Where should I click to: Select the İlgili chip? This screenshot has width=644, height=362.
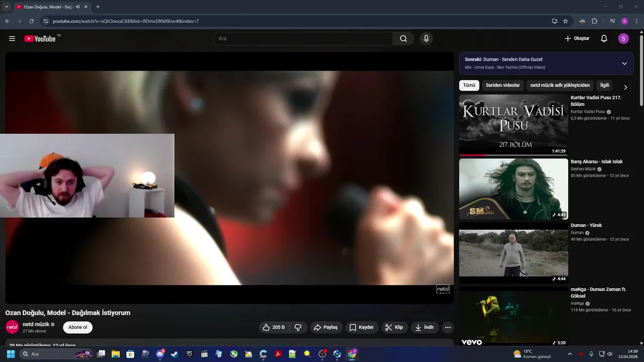tap(604, 85)
